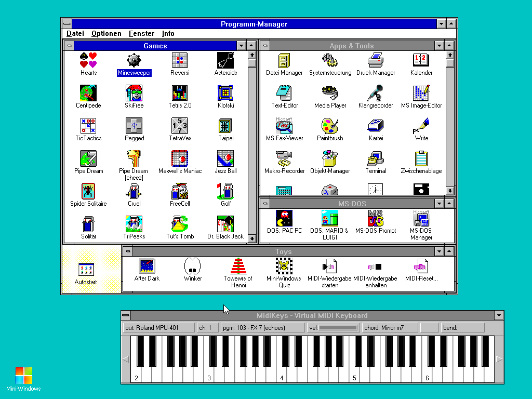Viewport: 532px width, 399px height.
Task: Shift MidiKeys keyboard right with arrow
Action: (x=499, y=359)
